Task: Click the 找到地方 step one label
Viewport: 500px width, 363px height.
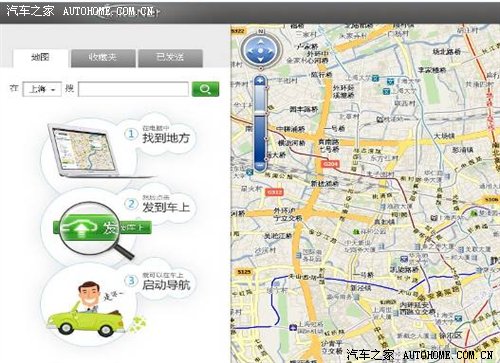Action: point(166,138)
